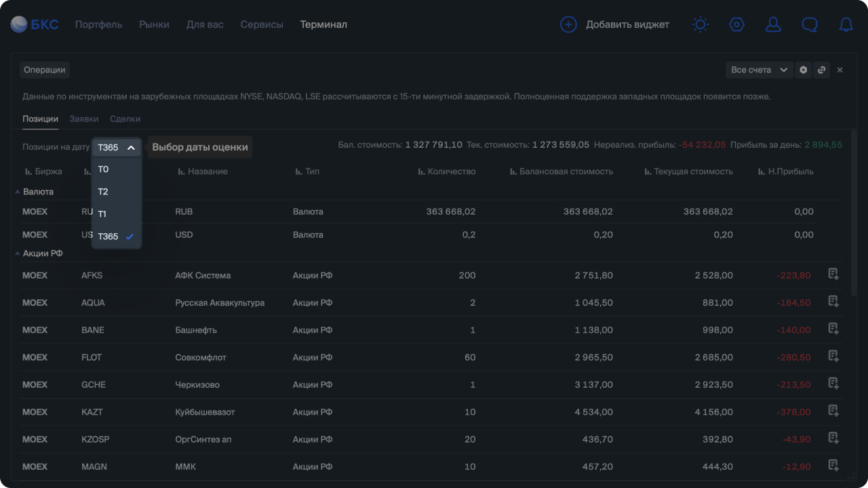The width and height of the screenshot is (868, 488).
Task: Open the Рынки menu
Action: coord(155,24)
